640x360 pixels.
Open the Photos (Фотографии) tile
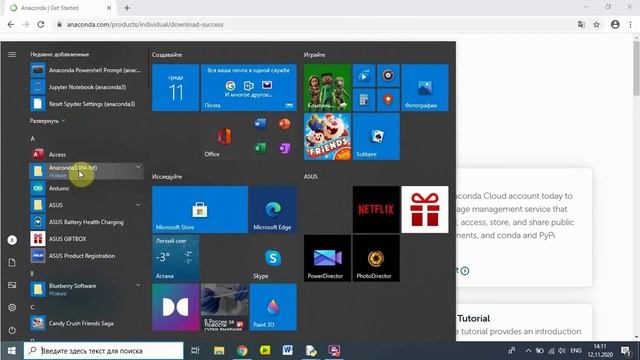pyautogui.click(x=425, y=87)
